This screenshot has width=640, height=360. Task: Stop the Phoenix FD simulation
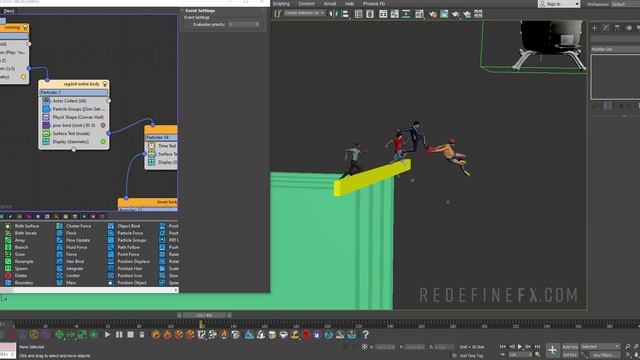point(130,335)
